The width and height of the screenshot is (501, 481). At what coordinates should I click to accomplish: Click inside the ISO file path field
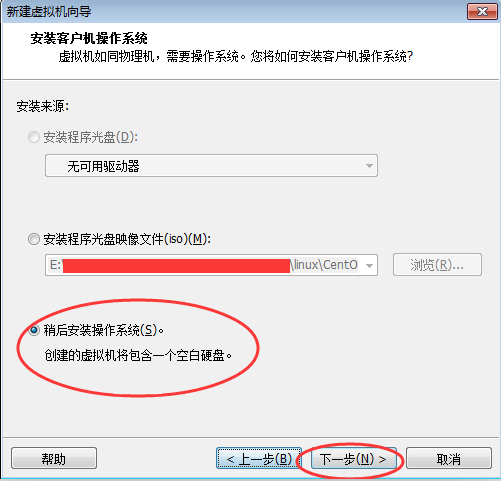(x=203, y=265)
